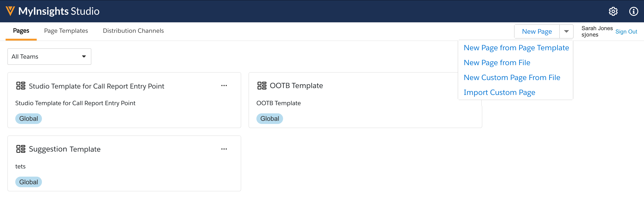Choose New Page from Page Template option

(x=516, y=47)
